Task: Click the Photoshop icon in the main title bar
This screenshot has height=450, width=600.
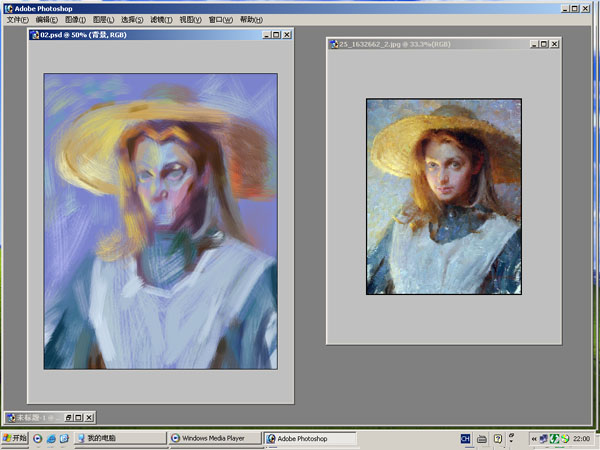Action: [x=8, y=8]
